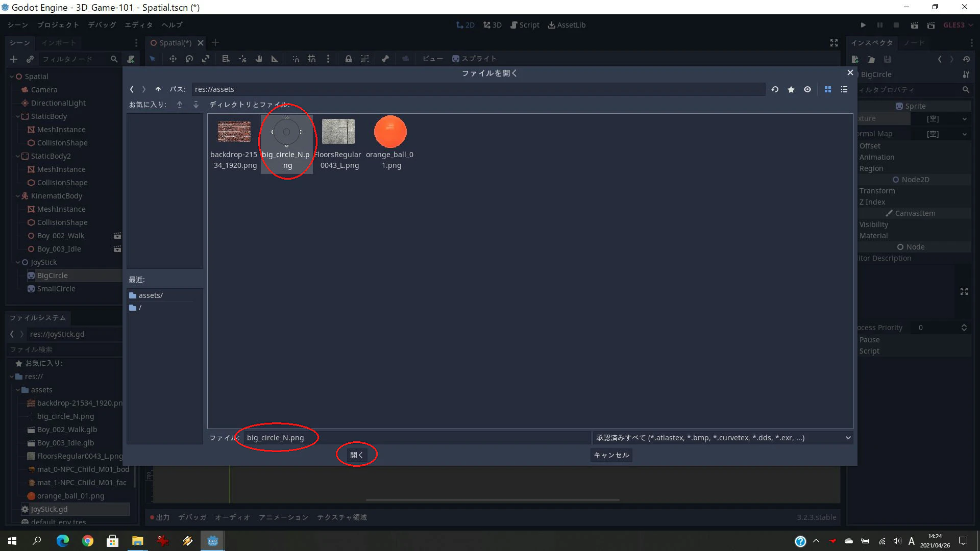Switch to the AssetLib workspace

[567, 25]
